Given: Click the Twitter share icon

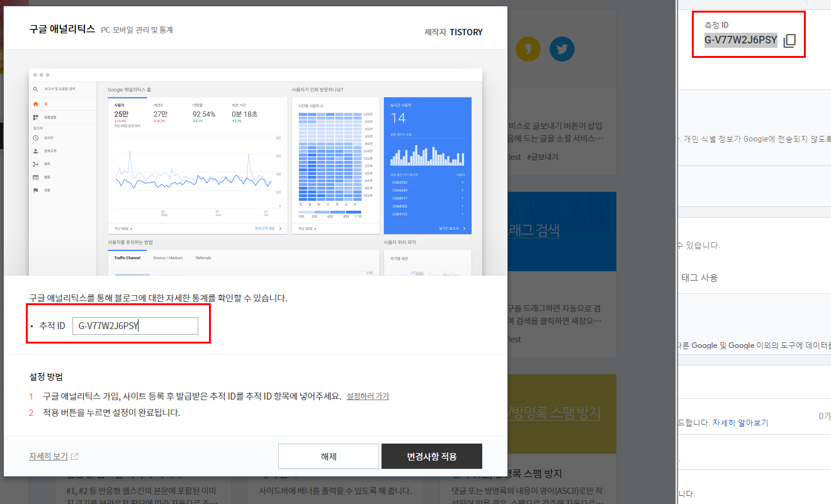Looking at the screenshot, I should [562, 49].
